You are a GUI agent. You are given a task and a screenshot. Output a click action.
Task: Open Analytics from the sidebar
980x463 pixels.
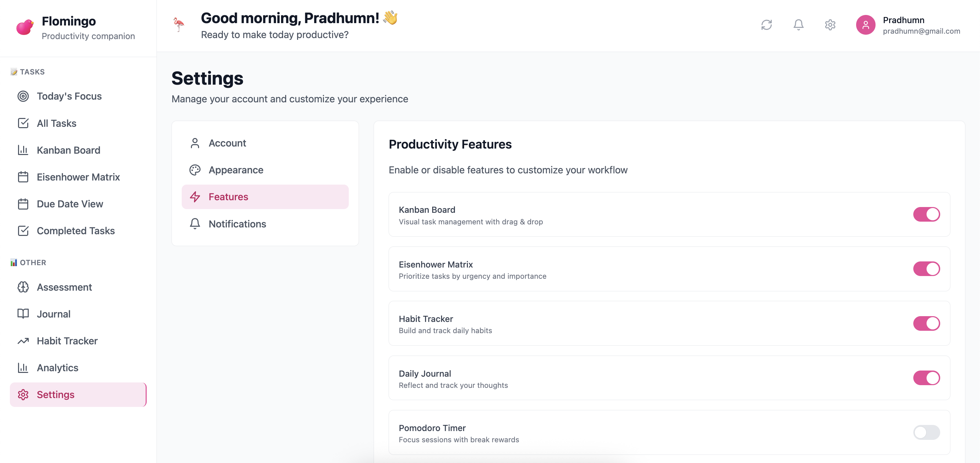click(x=58, y=367)
